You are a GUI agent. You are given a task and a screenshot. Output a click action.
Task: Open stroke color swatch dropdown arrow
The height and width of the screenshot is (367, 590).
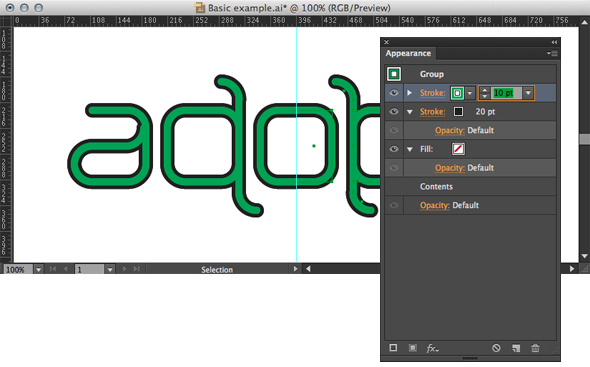pos(470,93)
